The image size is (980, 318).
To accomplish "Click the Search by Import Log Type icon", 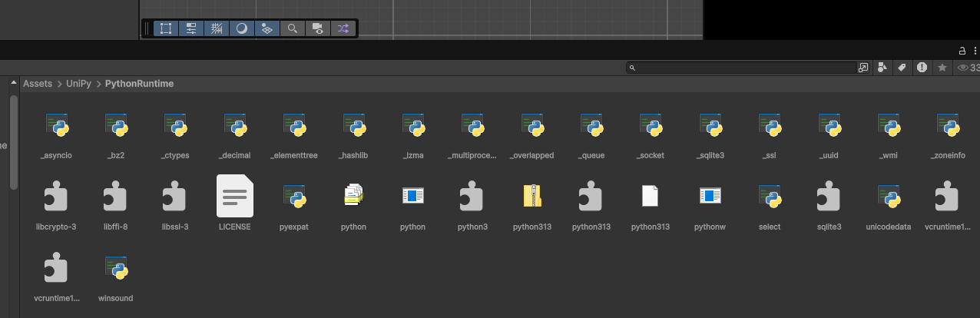I will point(922,68).
